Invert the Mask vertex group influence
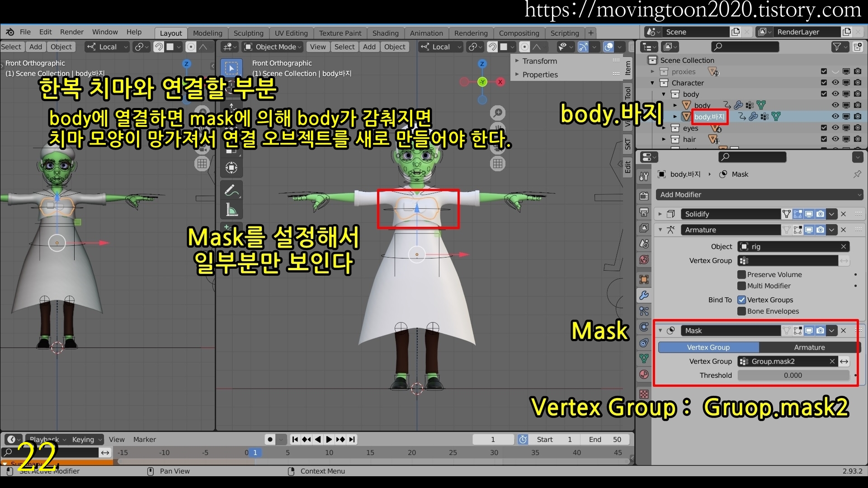Image resolution: width=868 pixels, height=488 pixels. [844, 361]
